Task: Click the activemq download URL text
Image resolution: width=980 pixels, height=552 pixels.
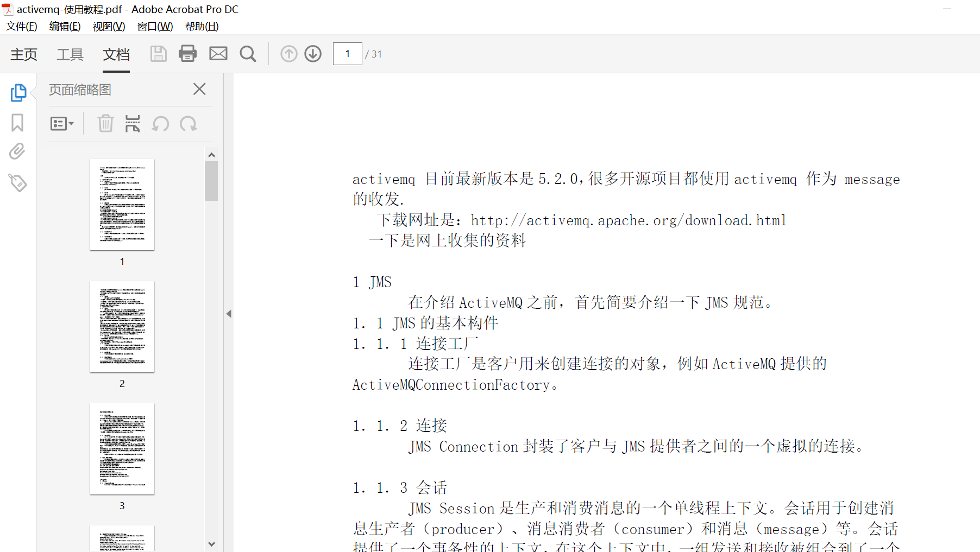Action: (x=629, y=220)
